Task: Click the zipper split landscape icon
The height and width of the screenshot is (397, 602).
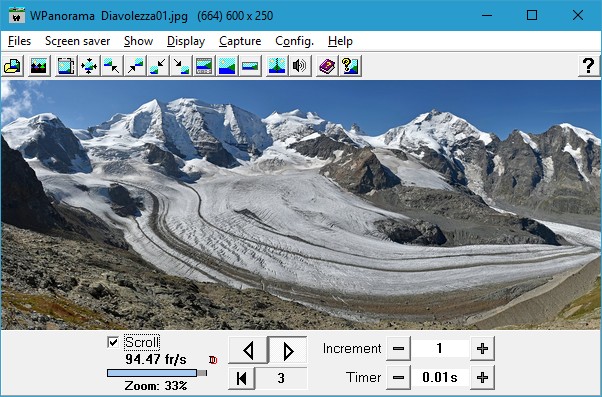Action: pos(277,66)
